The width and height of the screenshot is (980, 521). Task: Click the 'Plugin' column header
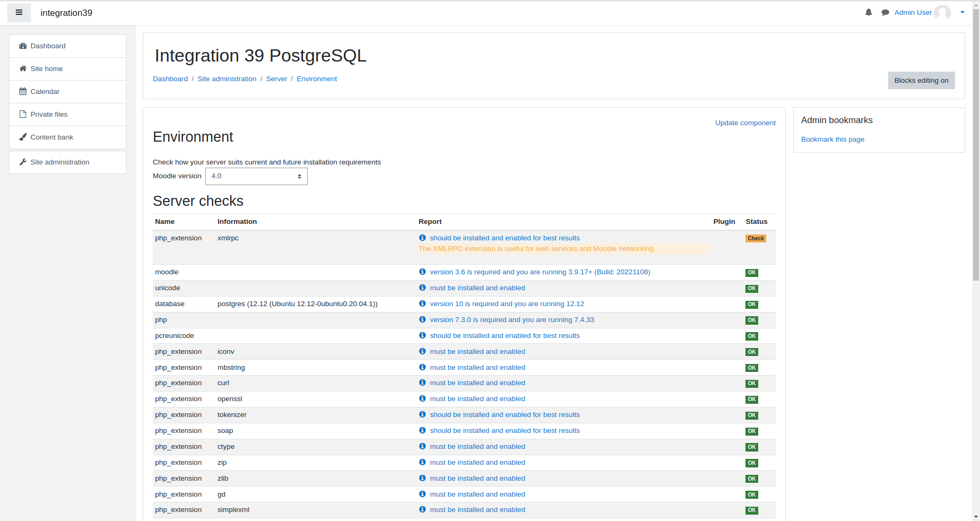[x=724, y=222]
